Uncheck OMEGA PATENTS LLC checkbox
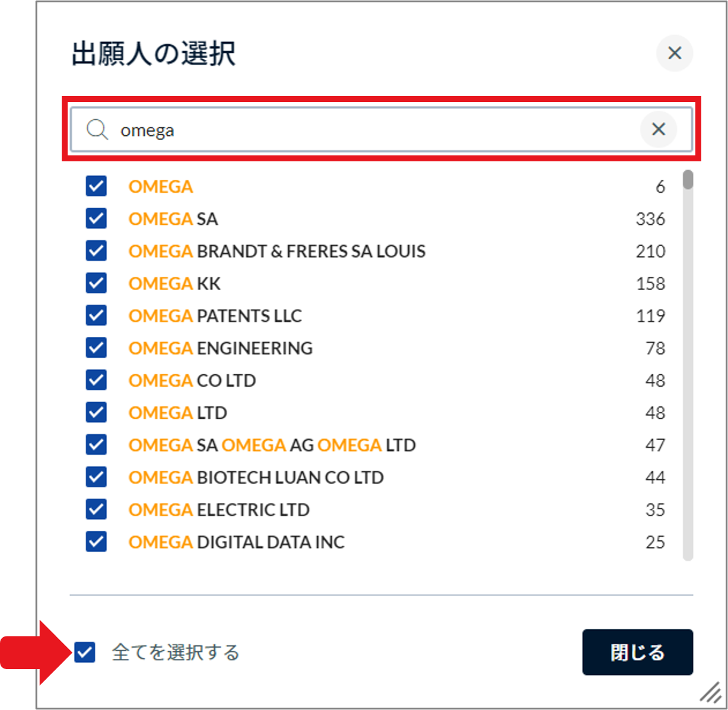728x710 pixels. point(96,316)
